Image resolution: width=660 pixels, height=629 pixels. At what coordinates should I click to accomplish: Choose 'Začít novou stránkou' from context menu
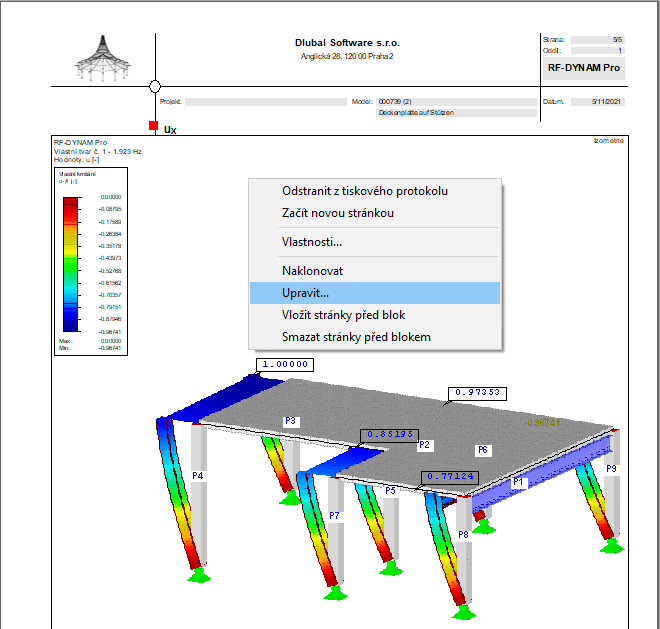375,213
